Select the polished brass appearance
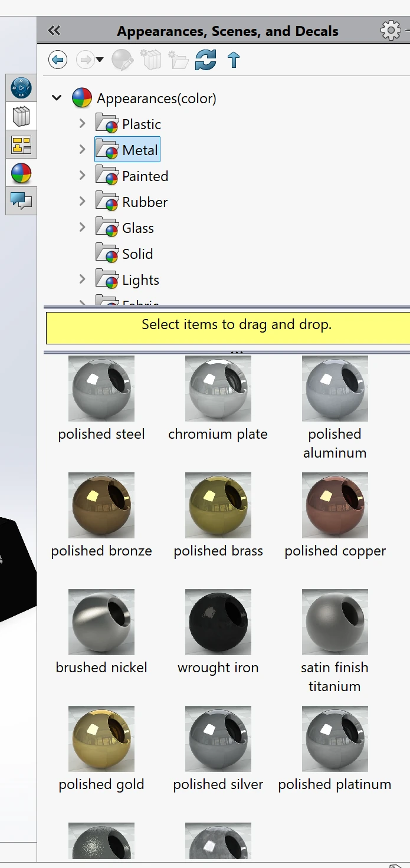This screenshot has width=410, height=868. (218, 505)
